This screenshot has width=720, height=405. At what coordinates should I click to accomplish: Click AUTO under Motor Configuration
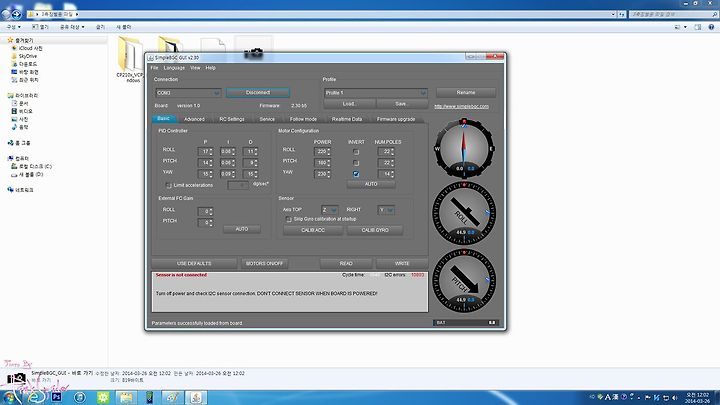(x=371, y=184)
